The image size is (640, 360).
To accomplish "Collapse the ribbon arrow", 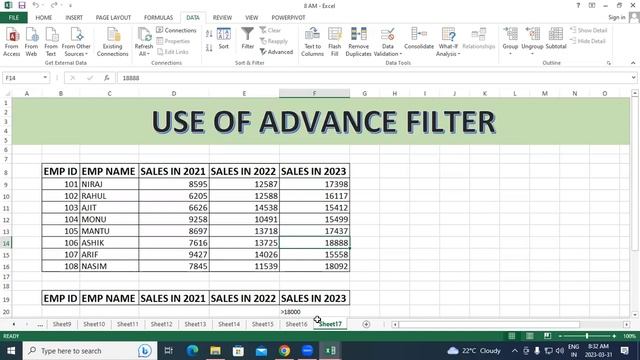I will point(633,63).
